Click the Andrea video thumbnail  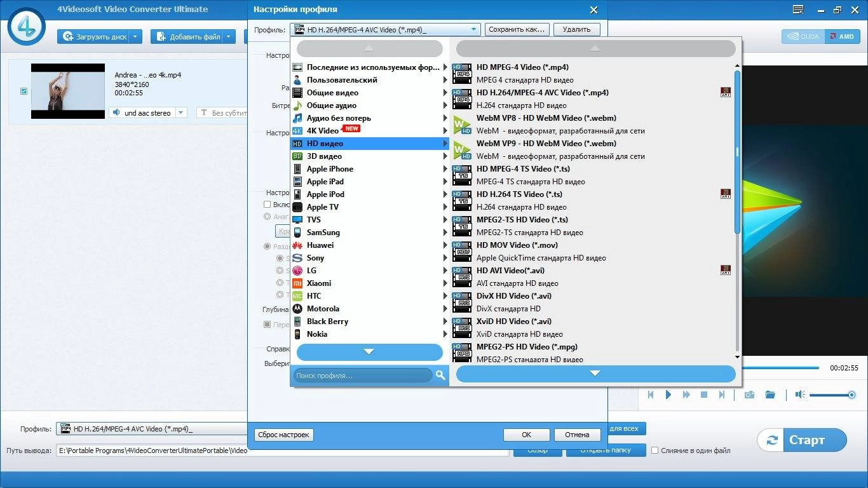pos(68,91)
